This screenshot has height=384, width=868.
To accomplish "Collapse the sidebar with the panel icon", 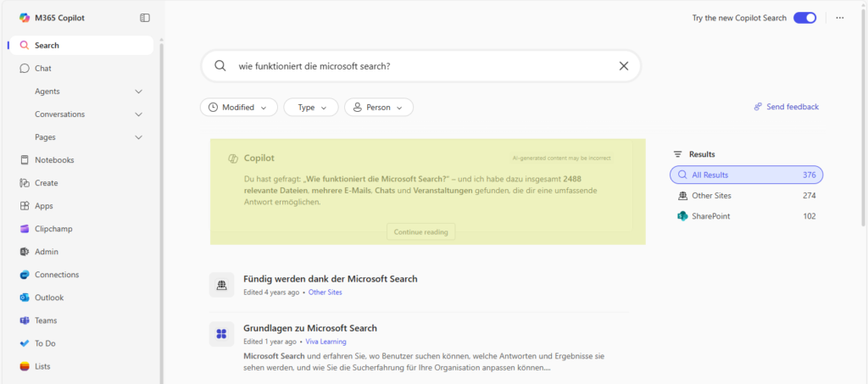I will tap(144, 18).
